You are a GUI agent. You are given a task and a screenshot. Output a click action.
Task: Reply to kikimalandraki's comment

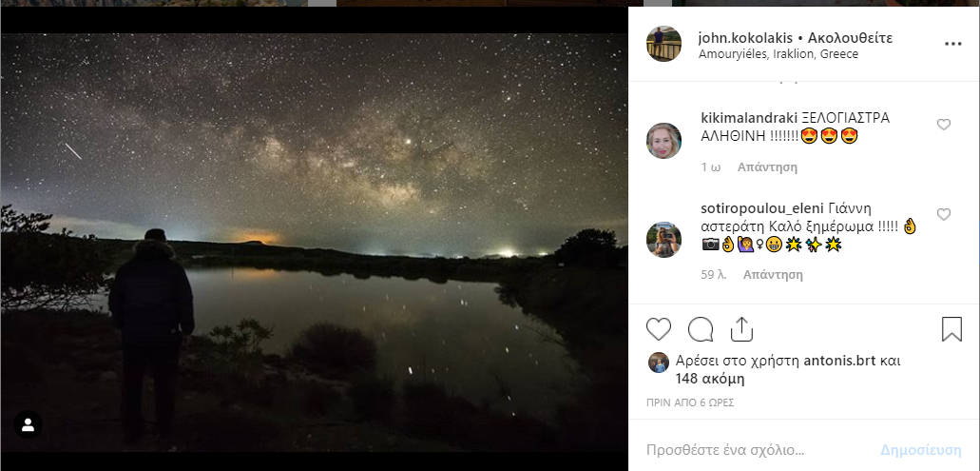tap(768, 167)
